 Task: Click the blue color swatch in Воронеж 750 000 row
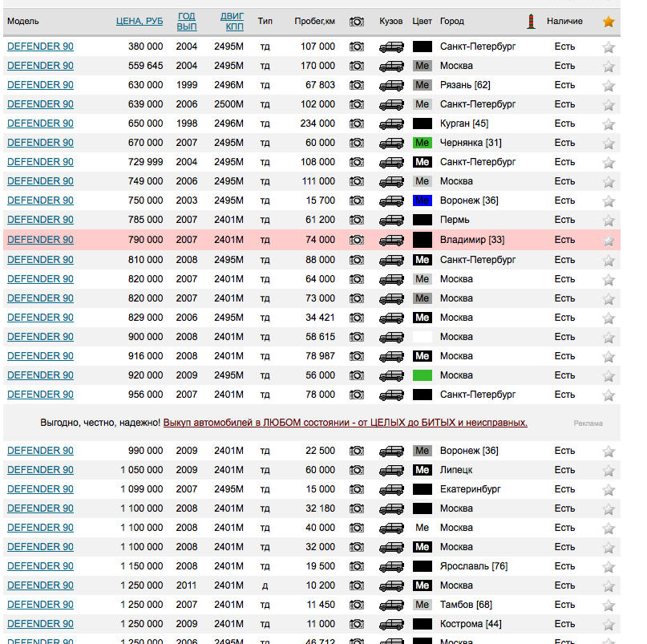423,200
